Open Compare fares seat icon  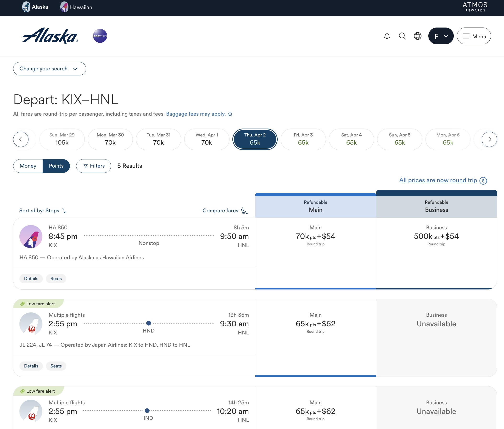click(x=244, y=211)
